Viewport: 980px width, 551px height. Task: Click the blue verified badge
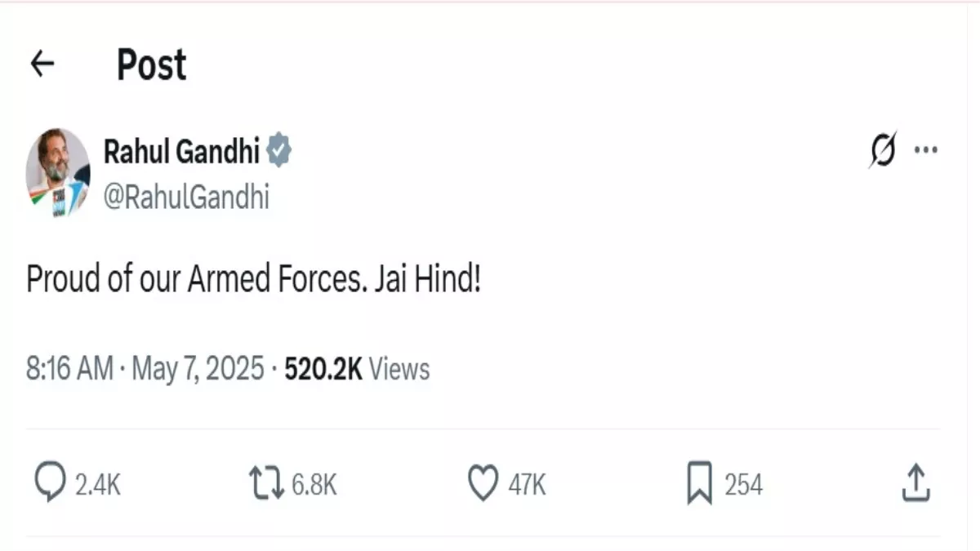[x=278, y=151]
